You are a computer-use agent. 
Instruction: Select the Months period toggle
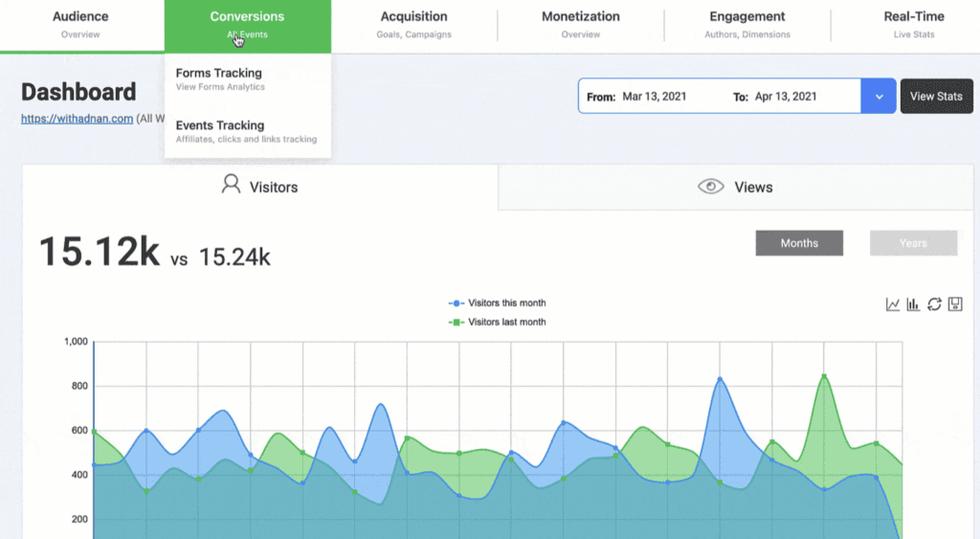pyautogui.click(x=799, y=243)
